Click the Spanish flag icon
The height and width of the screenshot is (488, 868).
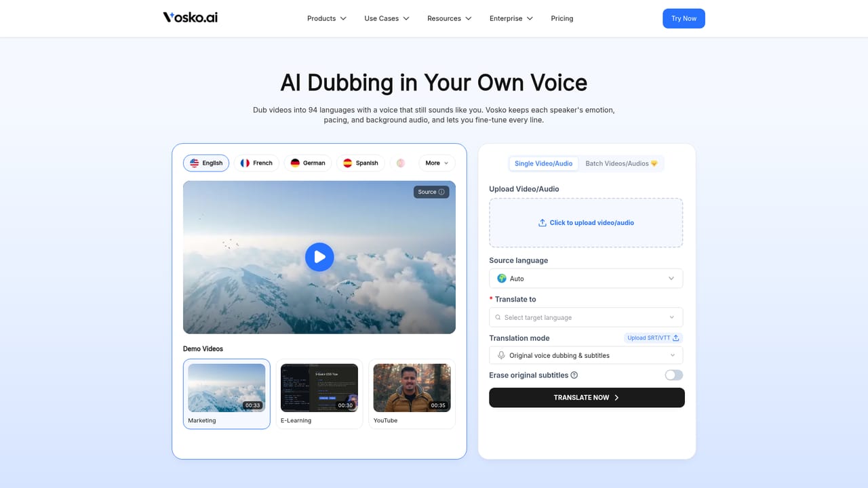(x=348, y=163)
